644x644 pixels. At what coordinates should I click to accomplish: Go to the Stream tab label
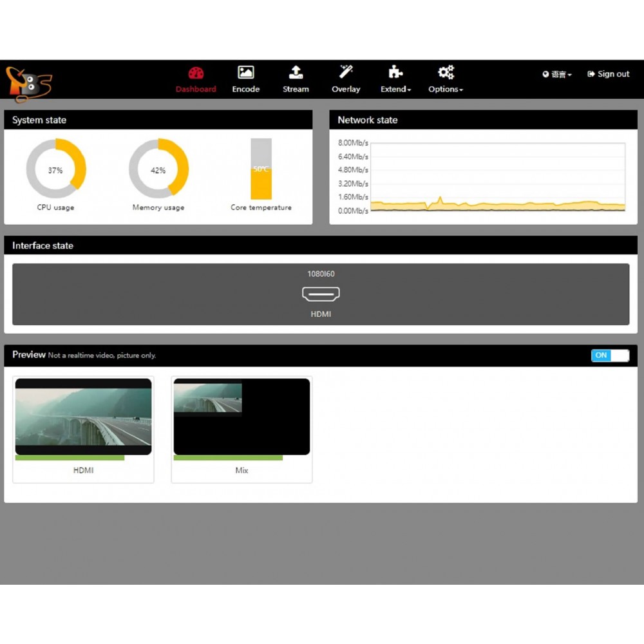coord(296,90)
